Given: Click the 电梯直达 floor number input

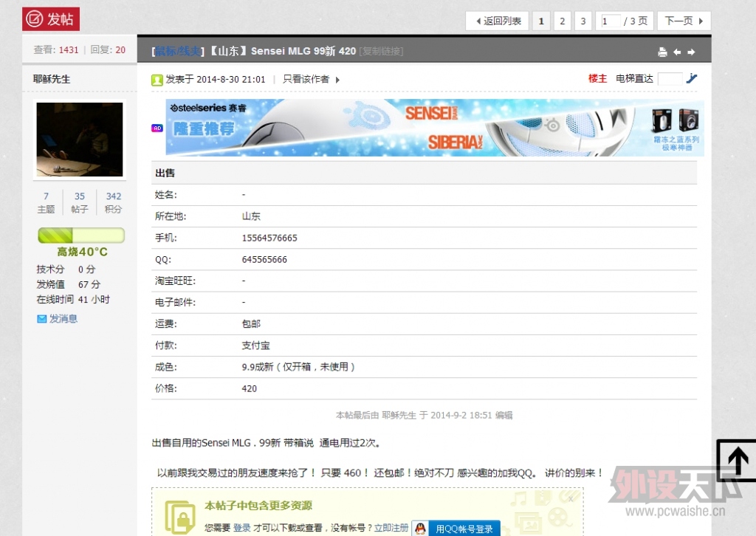Looking at the screenshot, I should click(x=670, y=78).
